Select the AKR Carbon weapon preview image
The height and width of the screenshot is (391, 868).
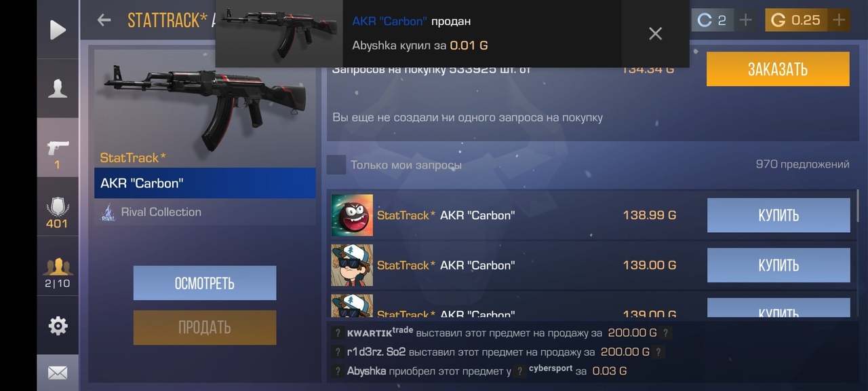pyautogui.click(x=205, y=102)
